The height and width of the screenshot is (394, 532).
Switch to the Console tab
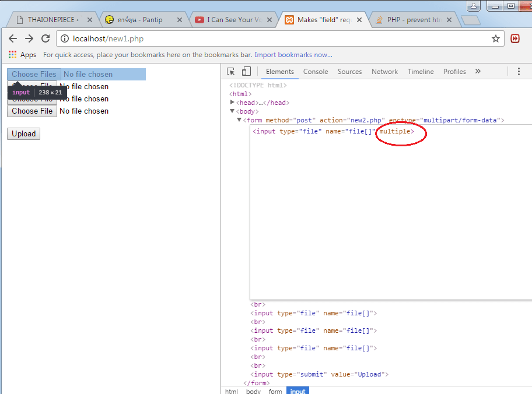coord(316,72)
